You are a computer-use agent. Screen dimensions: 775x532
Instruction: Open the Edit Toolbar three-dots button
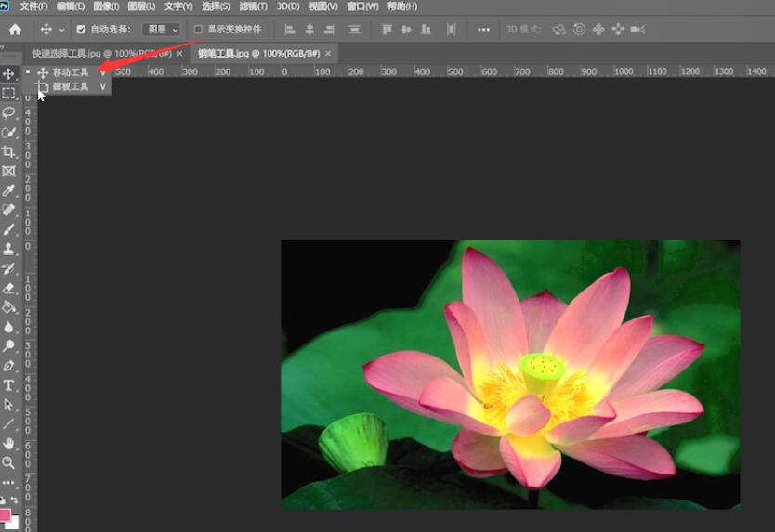pyautogui.click(x=8, y=482)
